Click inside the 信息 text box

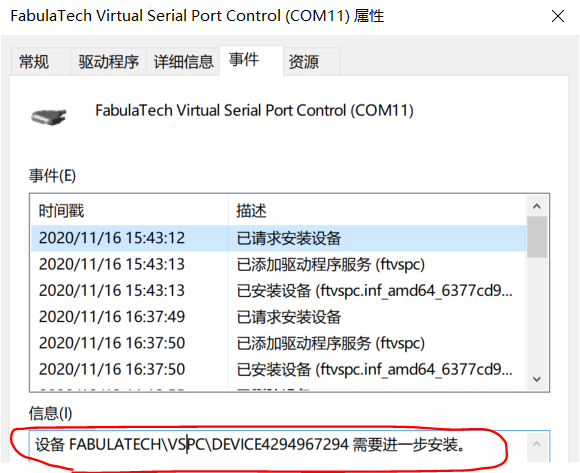(x=277, y=445)
